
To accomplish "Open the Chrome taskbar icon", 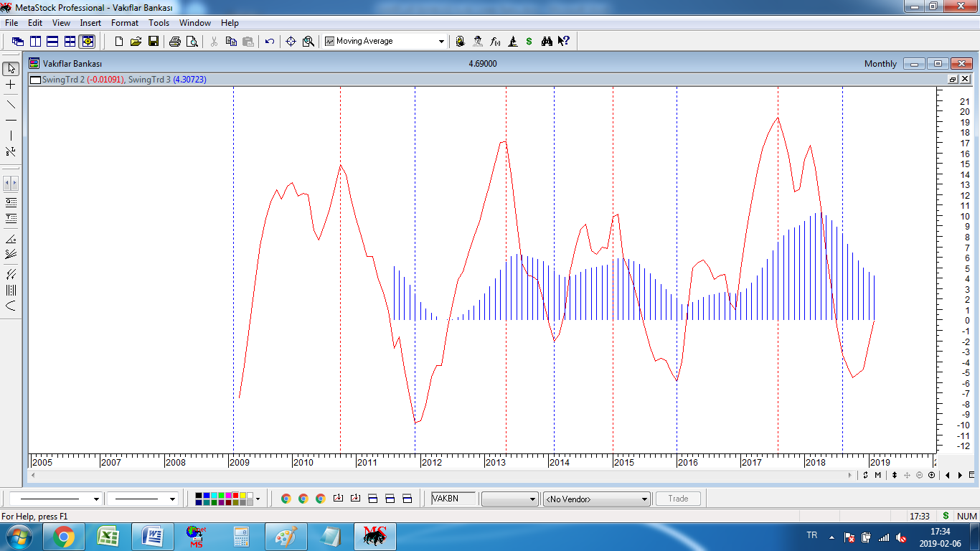I will [64, 537].
